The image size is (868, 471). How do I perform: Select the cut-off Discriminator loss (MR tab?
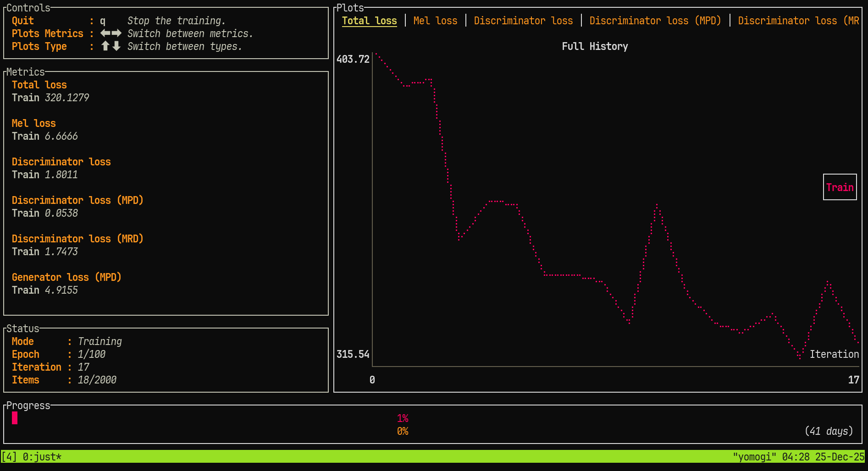coord(798,21)
